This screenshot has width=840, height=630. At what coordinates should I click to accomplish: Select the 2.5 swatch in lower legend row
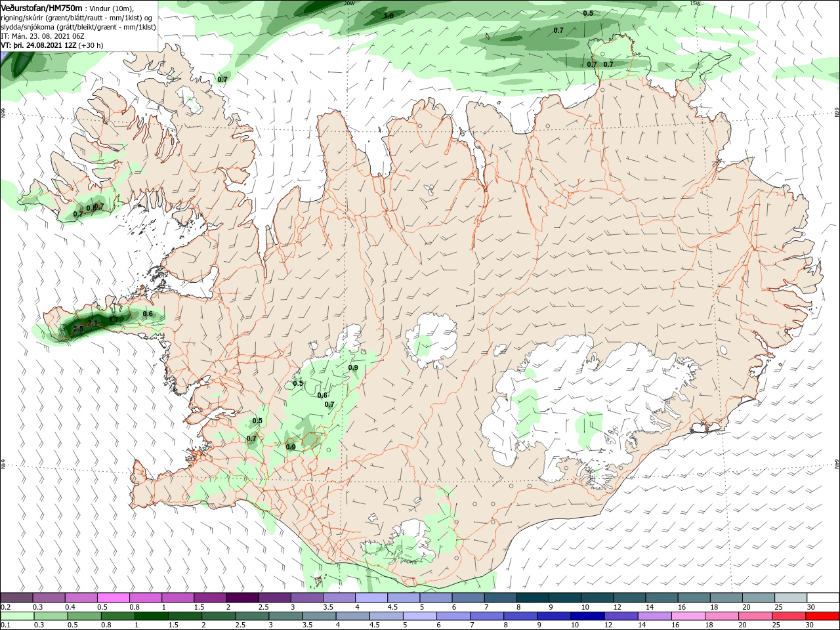tap(252, 616)
